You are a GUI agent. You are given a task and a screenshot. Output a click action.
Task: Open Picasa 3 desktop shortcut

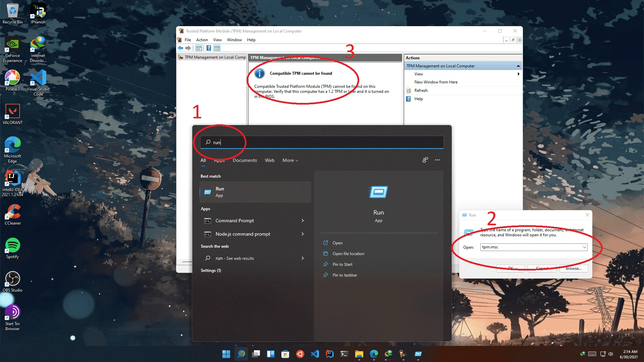(13, 81)
